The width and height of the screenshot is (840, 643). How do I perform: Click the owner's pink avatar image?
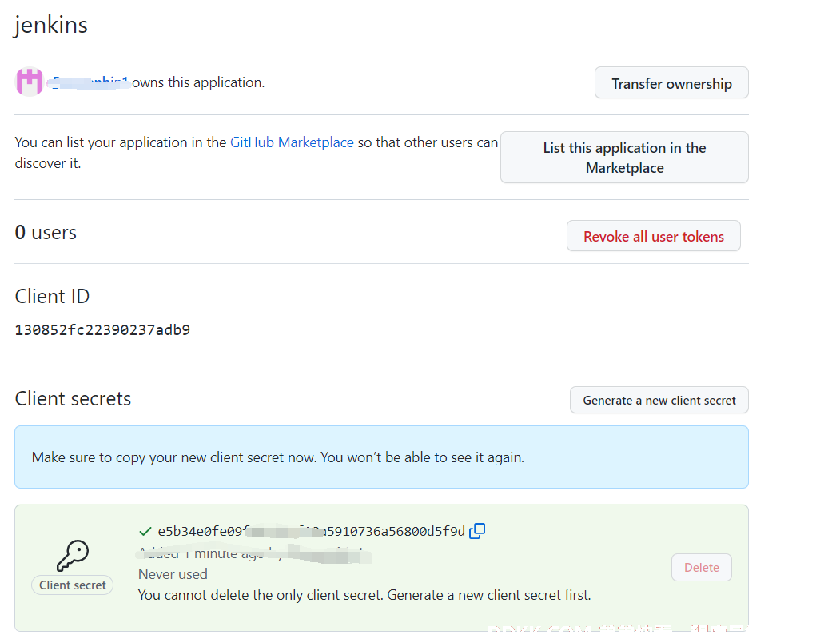click(x=30, y=82)
